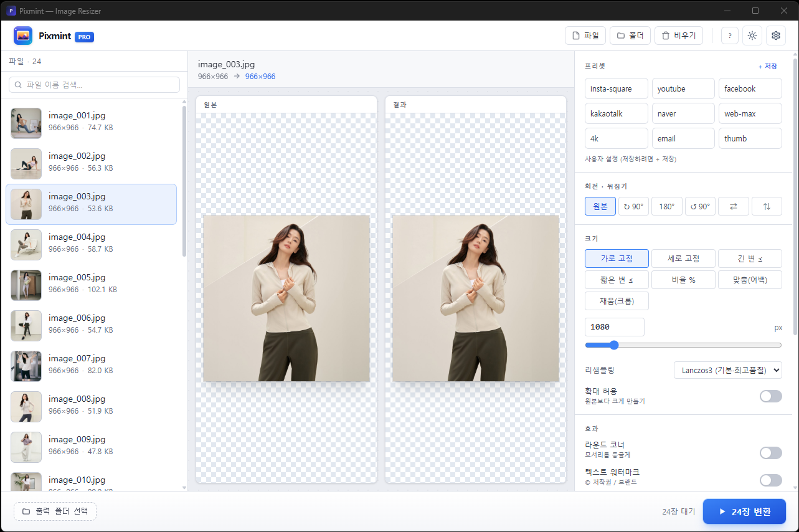Save preset using + 저장 link
Image resolution: width=799 pixels, height=532 pixels.
(767, 66)
